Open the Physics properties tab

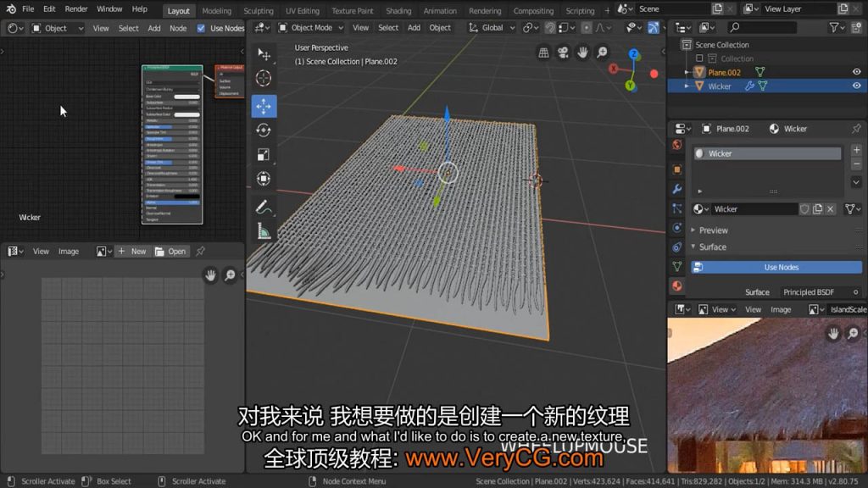pos(677,227)
